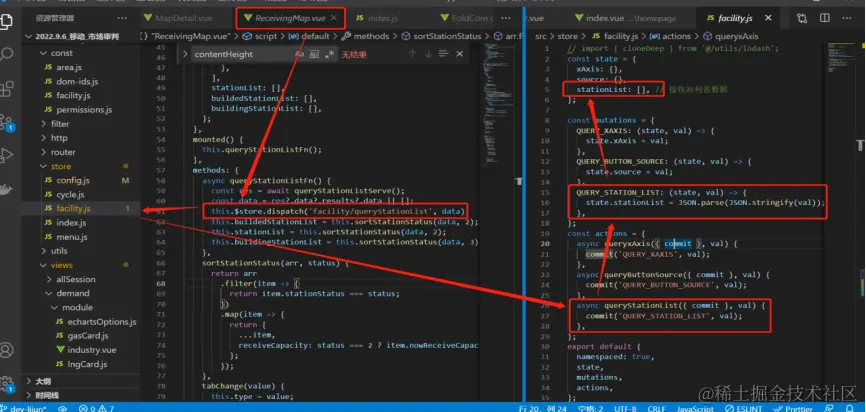Image resolution: width=866 pixels, height=412 pixels.
Task: Open Source Control view with badge
Action: tap(7, 122)
